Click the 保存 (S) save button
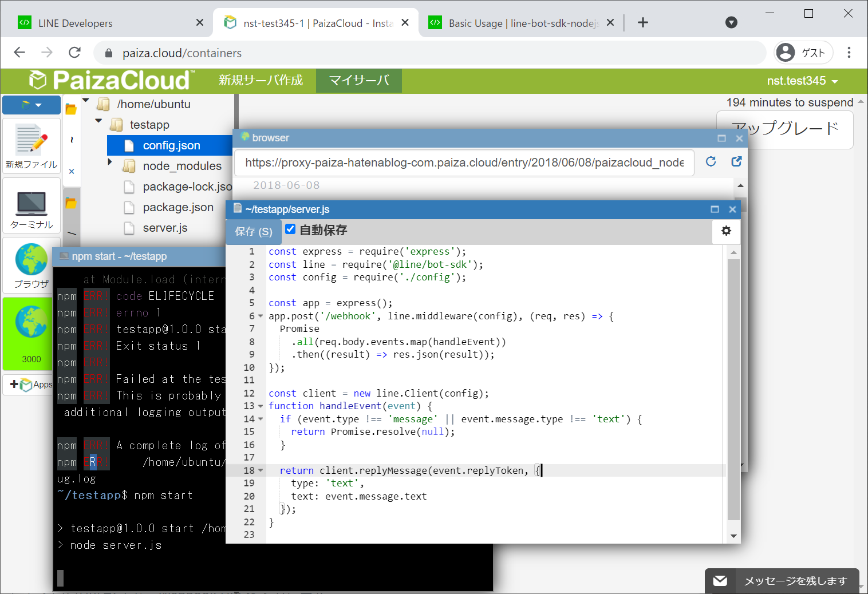Screen dimensions: 868x594 pos(254,231)
